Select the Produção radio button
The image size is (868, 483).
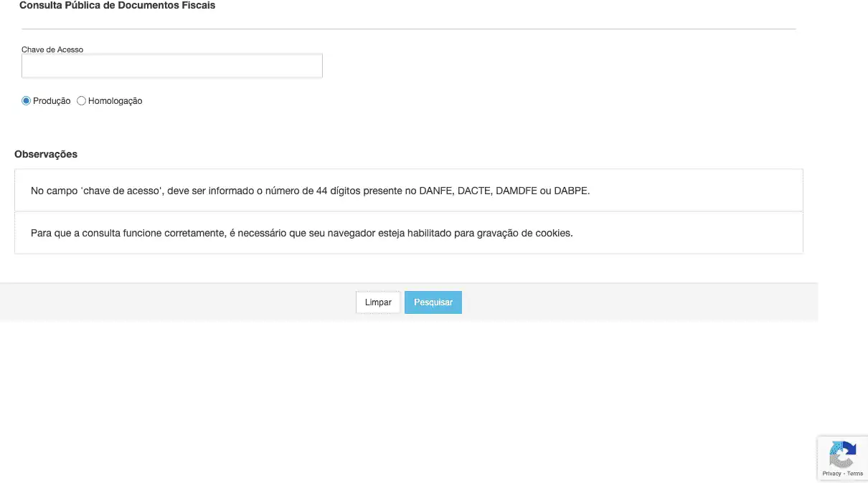[27, 101]
